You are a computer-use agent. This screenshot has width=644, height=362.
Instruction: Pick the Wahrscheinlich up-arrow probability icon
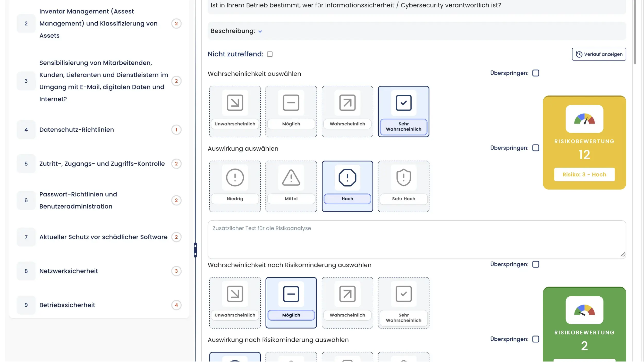coord(347,102)
